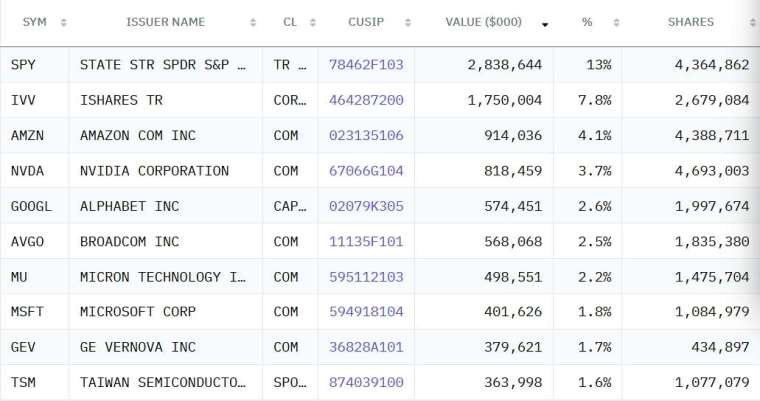Select the NVDA symbol cell
Image resolution: width=760 pixels, height=401 pixels.
coord(34,171)
